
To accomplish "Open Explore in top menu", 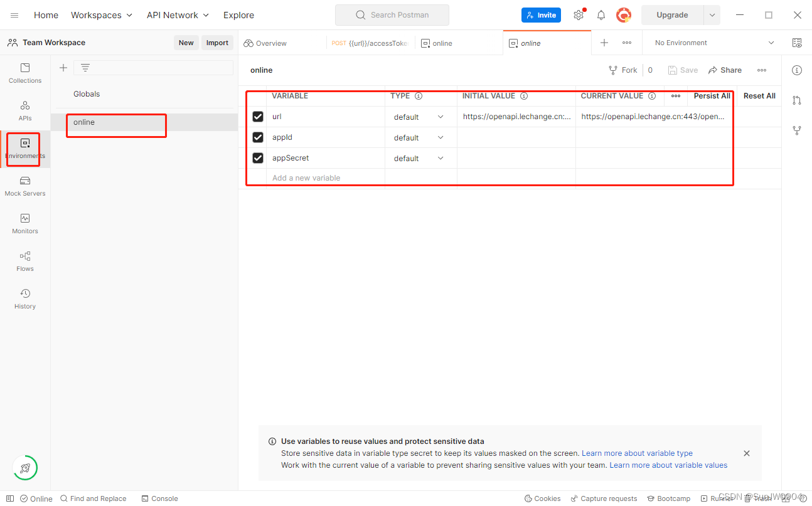I will pos(238,15).
